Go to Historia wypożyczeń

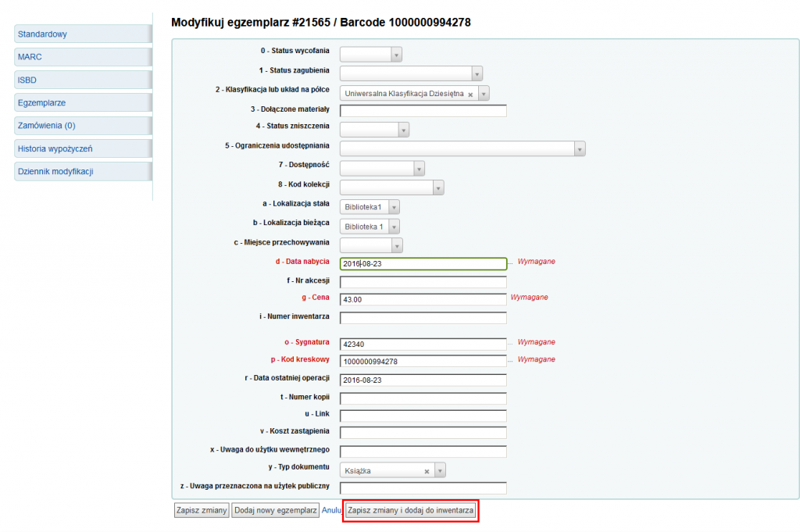click(x=83, y=148)
